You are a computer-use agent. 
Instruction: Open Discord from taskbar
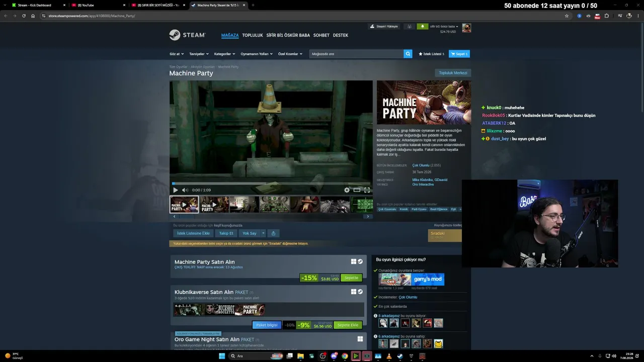pos(334,356)
